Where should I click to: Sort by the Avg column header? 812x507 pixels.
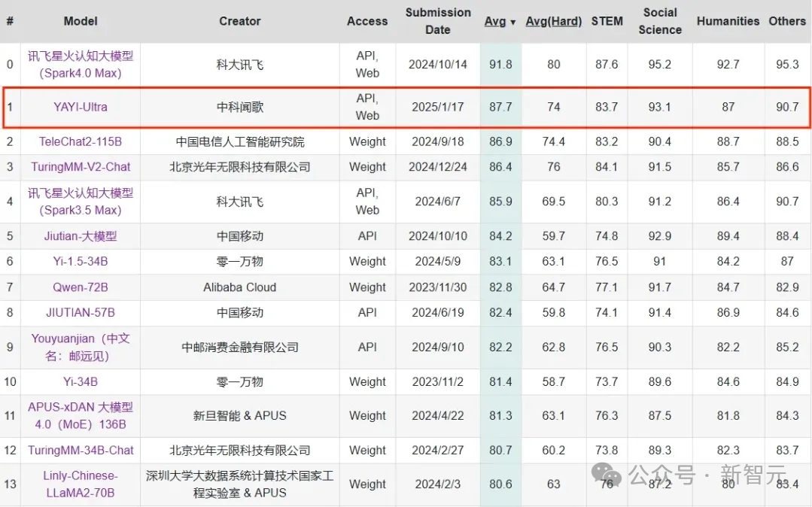click(x=495, y=21)
